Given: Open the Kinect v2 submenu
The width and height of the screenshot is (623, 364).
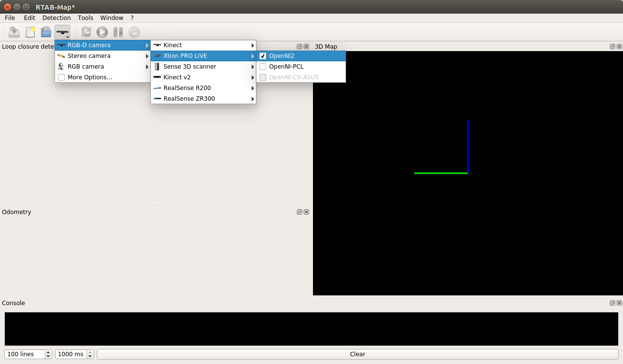Looking at the screenshot, I should pos(203,77).
